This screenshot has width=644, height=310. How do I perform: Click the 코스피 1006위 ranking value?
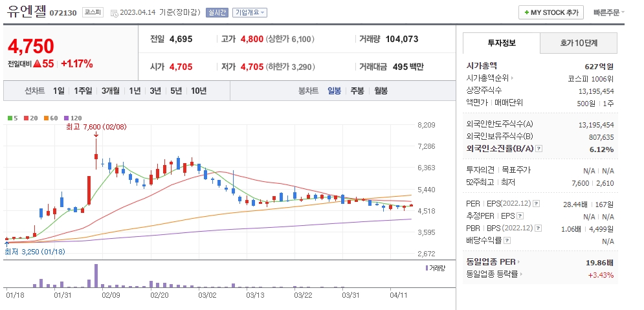[x=592, y=78]
